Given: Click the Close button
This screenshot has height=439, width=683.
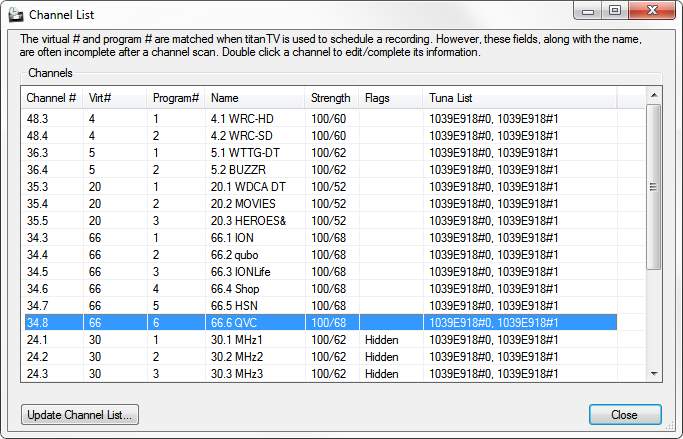Looking at the screenshot, I should tap(625, 415).
